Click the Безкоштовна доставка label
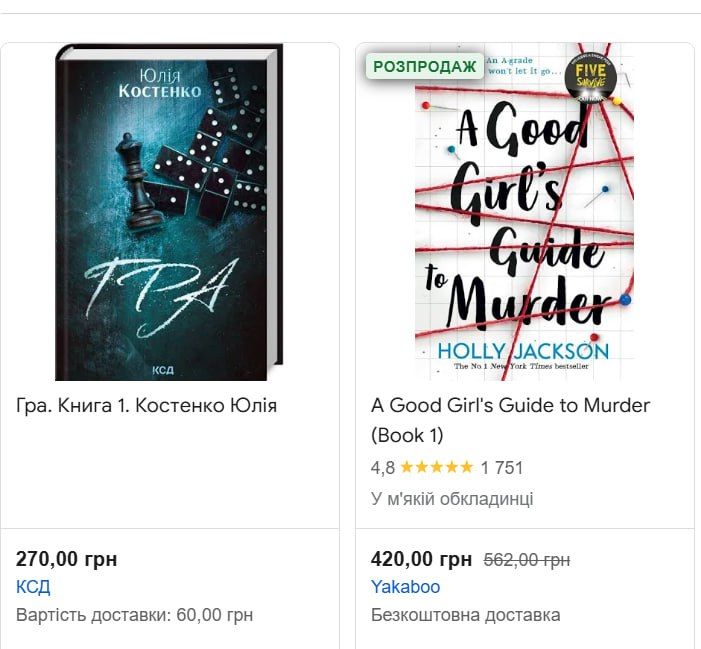Screen dimensions: 701x649 (x=465, y=614)
